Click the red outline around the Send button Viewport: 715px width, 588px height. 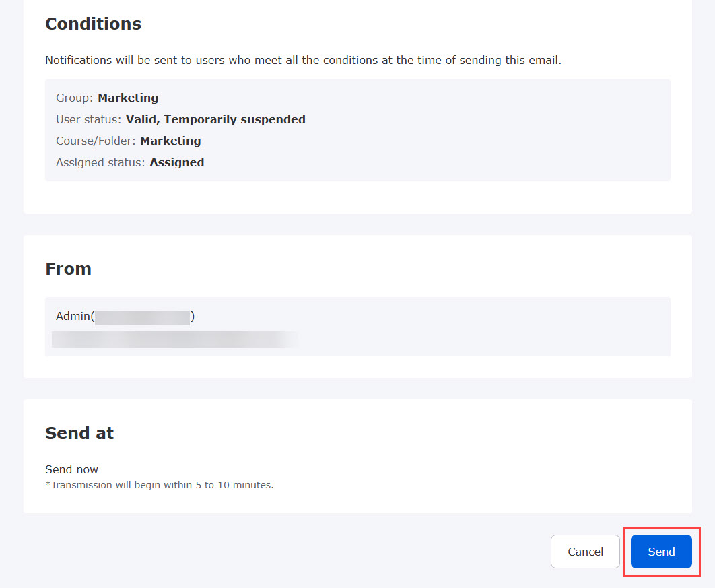(x=661, y=528)
